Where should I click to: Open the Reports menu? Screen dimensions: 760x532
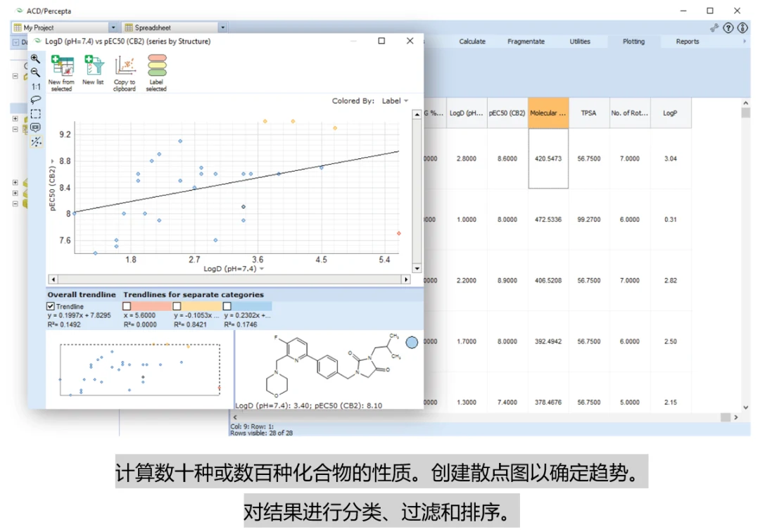pyautogui.click(x=688, y=42)
